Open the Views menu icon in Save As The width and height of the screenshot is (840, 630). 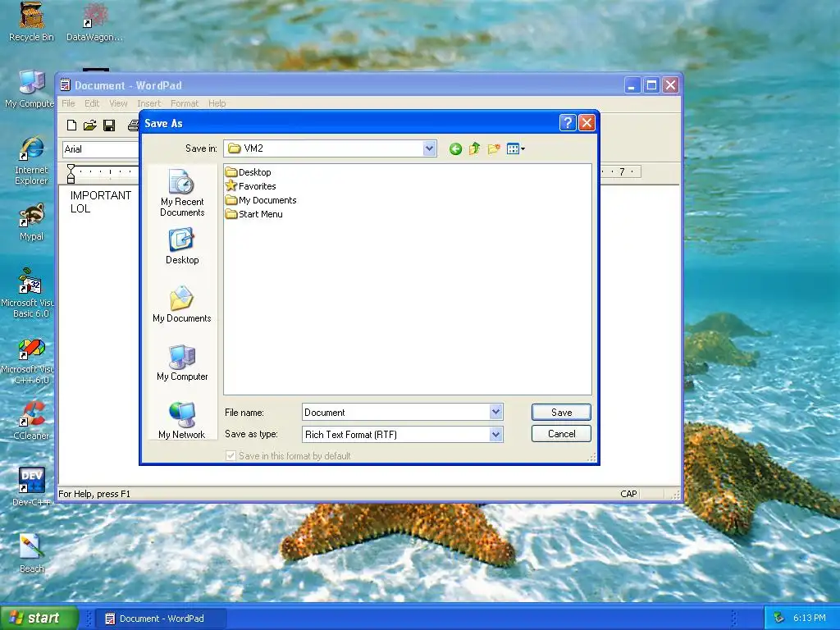point(515,149)
